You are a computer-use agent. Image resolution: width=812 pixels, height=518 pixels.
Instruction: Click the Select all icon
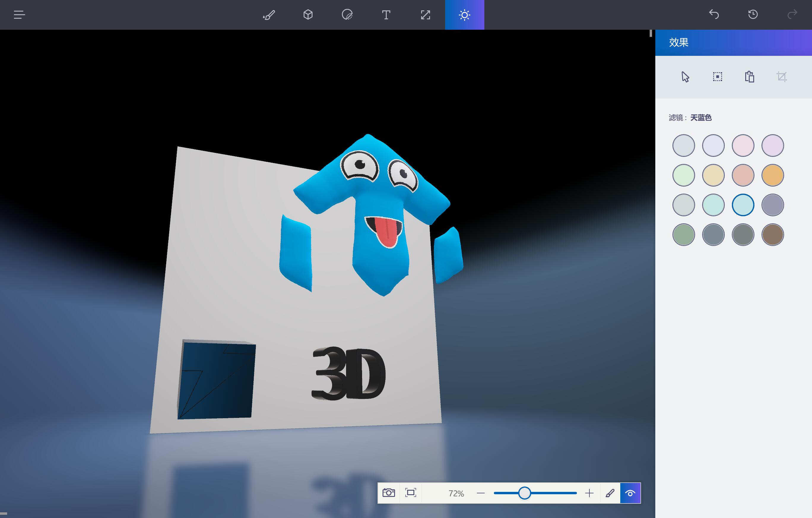point(717,77)
